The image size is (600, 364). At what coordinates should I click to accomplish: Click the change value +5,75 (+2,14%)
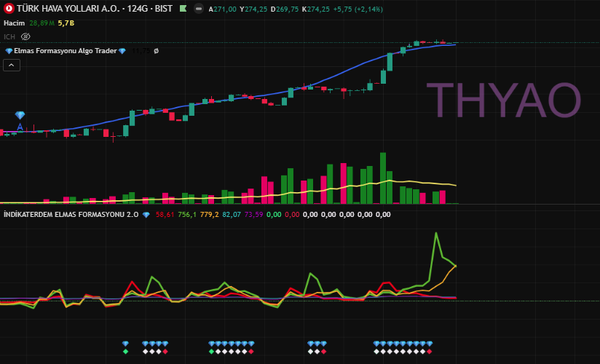point(358,9)
